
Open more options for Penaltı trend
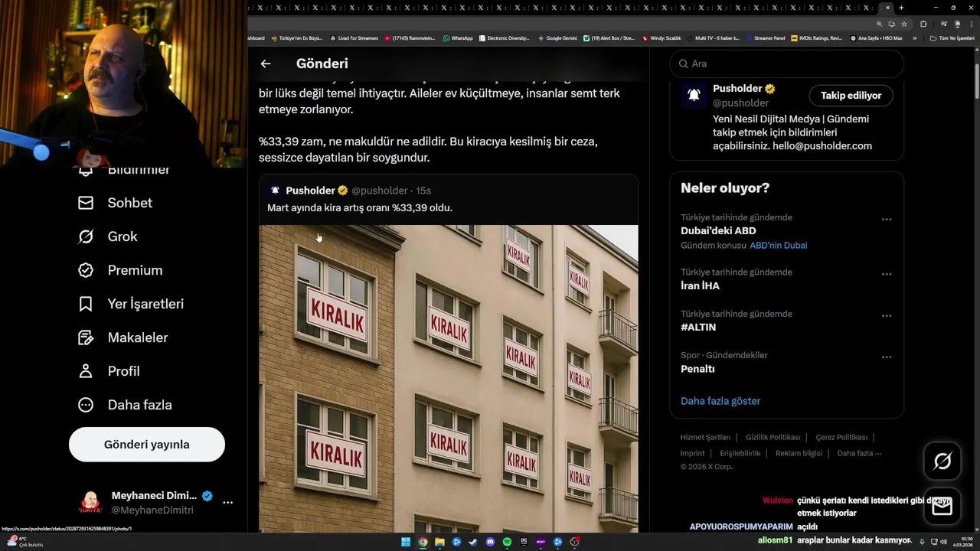887,357
